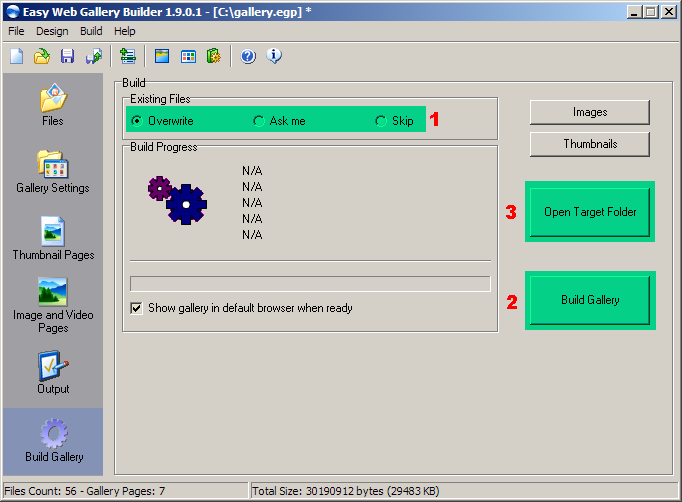
Task: Click the thumbnail grid toolbar icon
Action: pyautogui.click(x=188, y=56)
